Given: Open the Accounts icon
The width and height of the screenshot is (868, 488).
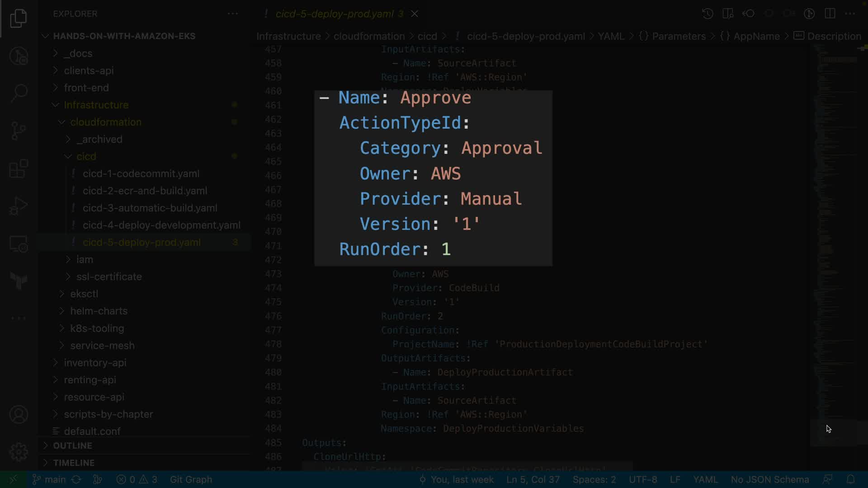Looking at the screenshot, I should pyautogui.click(x=19, y=414).
